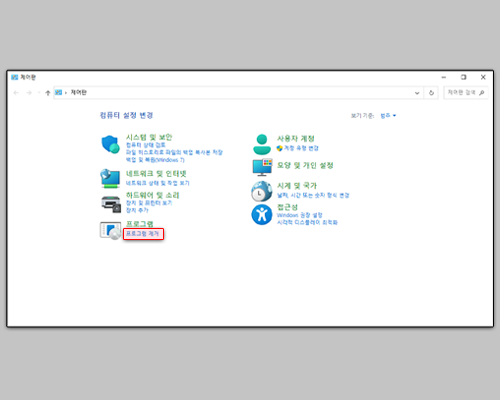
Task: Click the search magnifier icon
Action: click(x=482, y=93)
